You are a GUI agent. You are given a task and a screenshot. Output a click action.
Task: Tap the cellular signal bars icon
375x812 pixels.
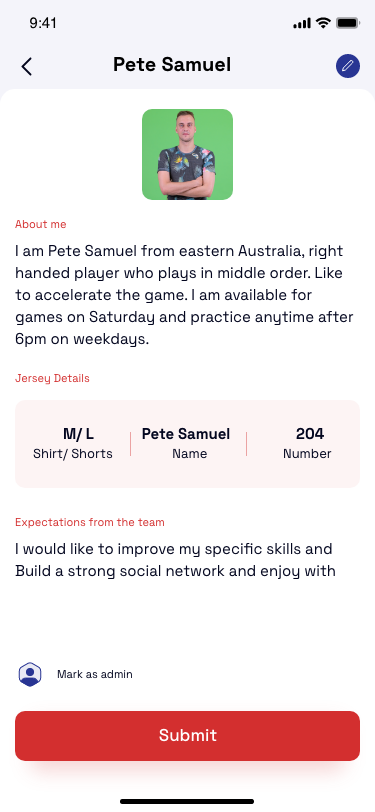click(x=302, y=23)
